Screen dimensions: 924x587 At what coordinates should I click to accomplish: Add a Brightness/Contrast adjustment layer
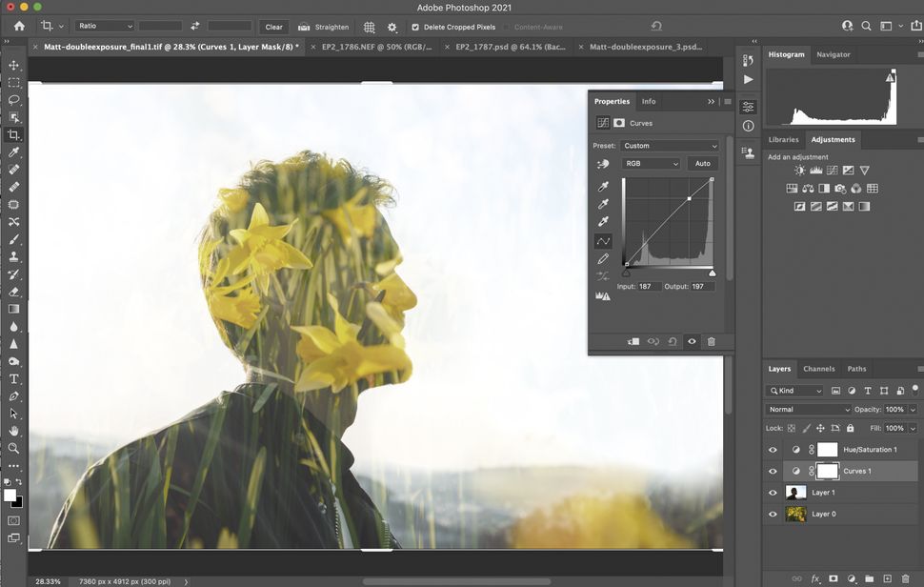pos(799,170)
